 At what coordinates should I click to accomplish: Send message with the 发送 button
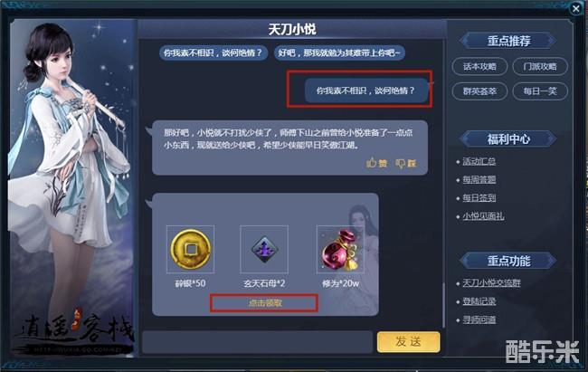408,341
